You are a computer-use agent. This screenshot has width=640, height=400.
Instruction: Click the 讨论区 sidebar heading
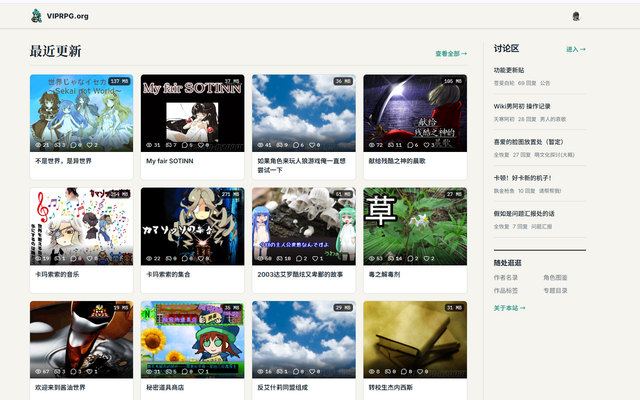506,49
